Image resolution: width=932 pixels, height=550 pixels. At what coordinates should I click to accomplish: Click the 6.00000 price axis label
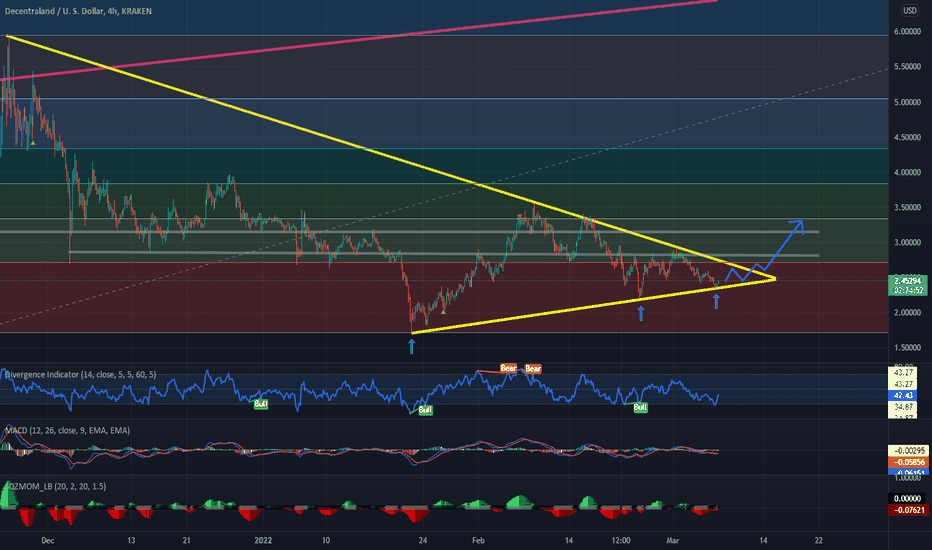[x=907, y=32]
